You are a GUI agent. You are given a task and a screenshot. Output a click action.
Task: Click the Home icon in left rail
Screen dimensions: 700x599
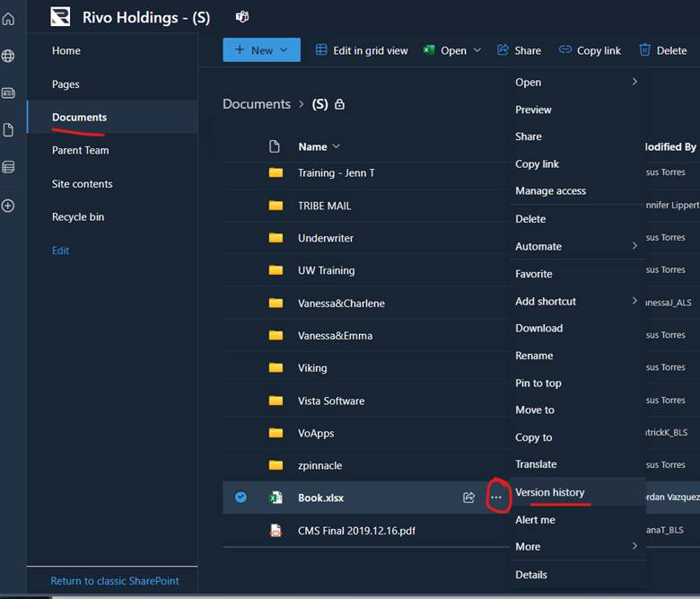8,19
